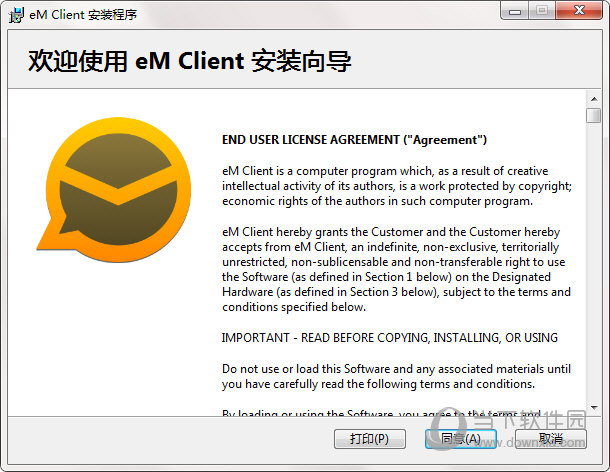Click the scrollbar down arrow
The image size is (610, 472).
point(594,407)
